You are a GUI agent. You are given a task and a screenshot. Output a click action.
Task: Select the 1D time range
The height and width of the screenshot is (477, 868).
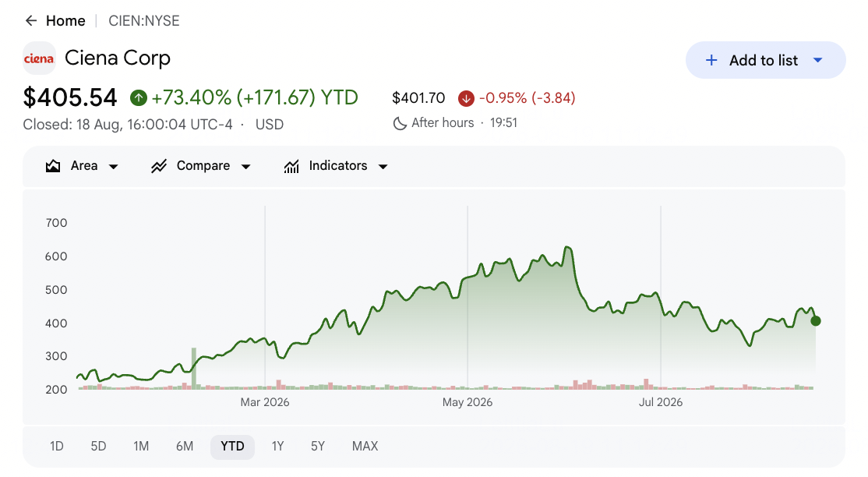56,447
